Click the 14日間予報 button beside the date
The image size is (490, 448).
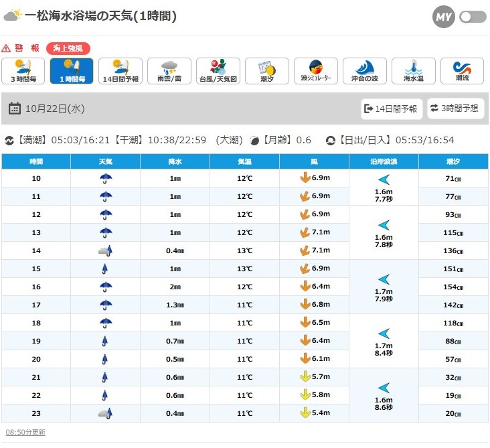[392, 108]
